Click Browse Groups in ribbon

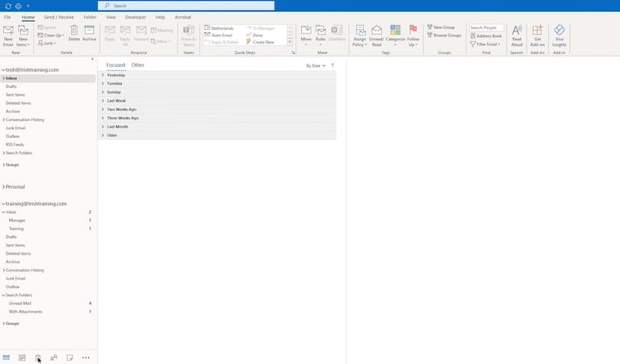coord(444,36)
